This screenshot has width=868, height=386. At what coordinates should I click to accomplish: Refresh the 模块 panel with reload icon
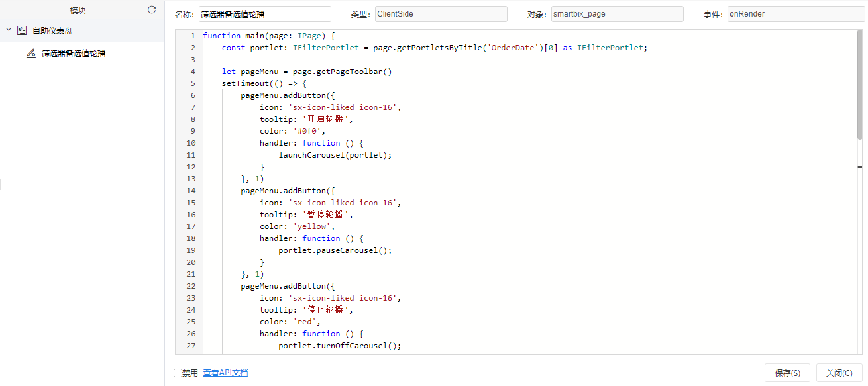[152, 10]
